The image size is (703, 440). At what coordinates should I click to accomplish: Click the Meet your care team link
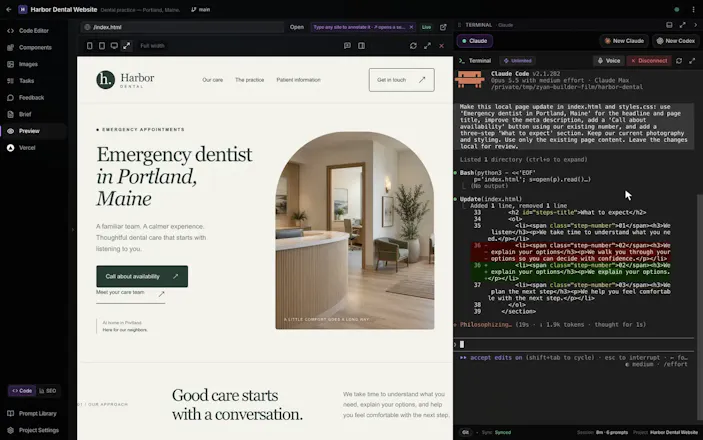[130, 294]
